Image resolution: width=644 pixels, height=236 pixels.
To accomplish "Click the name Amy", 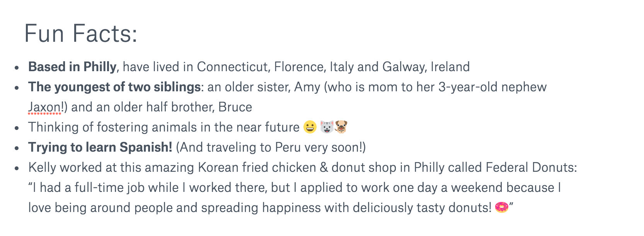I will click(x=307, y=87).
